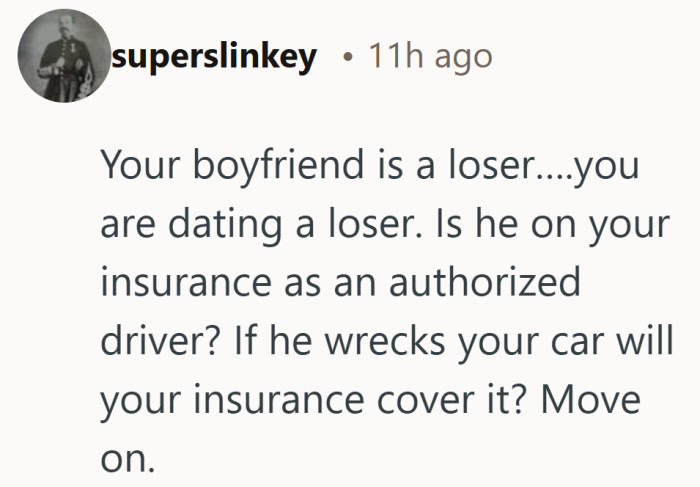Click the final word 'on.' in the comment
This screenshot has width=700, height=487.
tap(129, 457)
